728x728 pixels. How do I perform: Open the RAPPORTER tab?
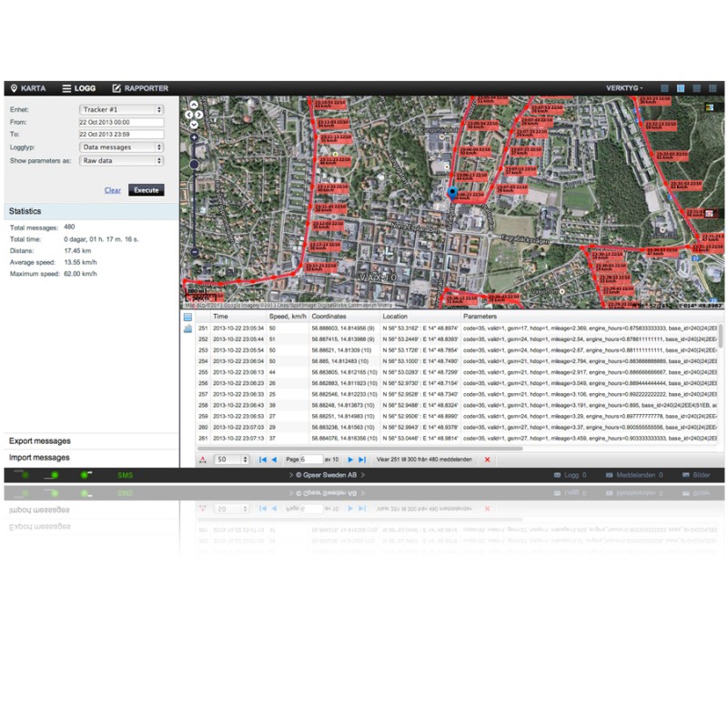140,88
